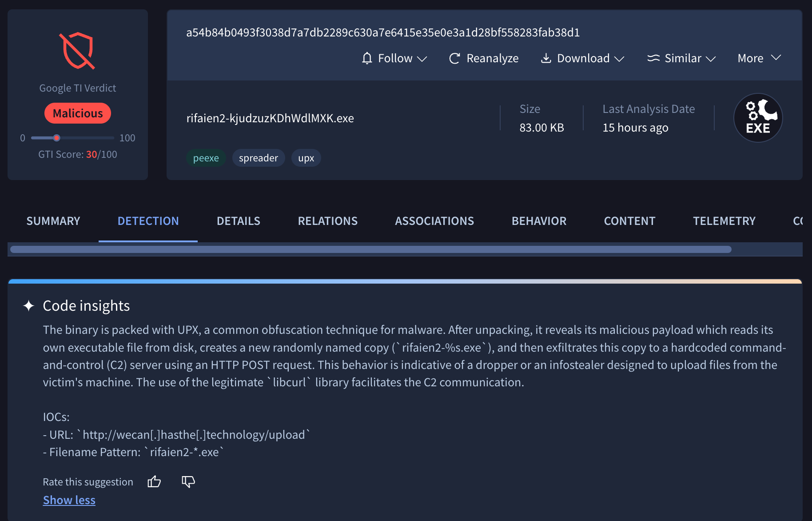This screenshot has height=521, width=812.
Task: Click Show less link
Action: pyautogui.click(x=69, y=500)
